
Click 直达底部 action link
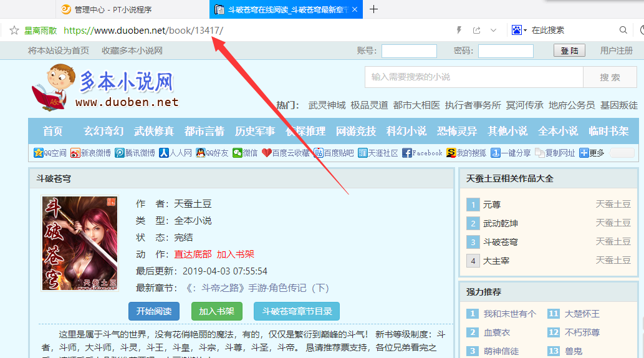(x=193, y=254)
